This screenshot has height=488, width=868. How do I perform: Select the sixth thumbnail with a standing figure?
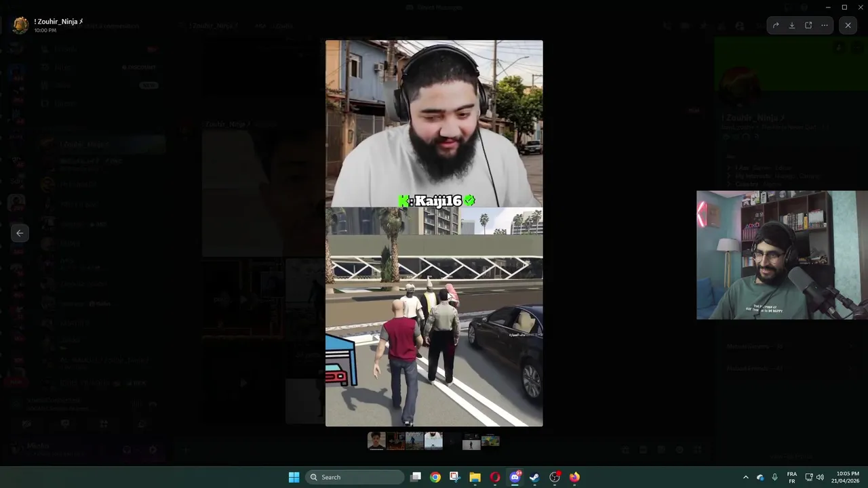tap(471, 441)
